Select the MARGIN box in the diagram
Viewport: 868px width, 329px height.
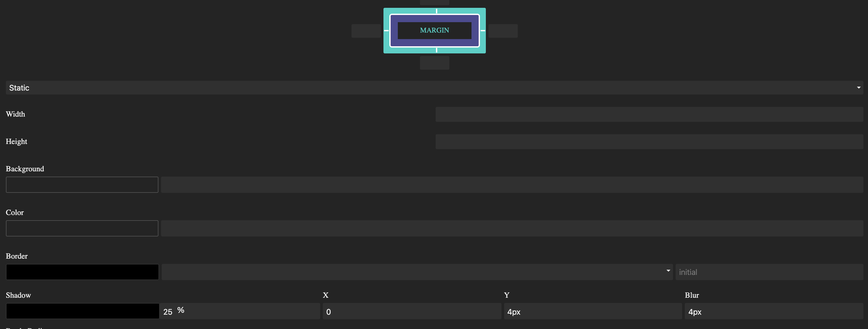point(434,30)
